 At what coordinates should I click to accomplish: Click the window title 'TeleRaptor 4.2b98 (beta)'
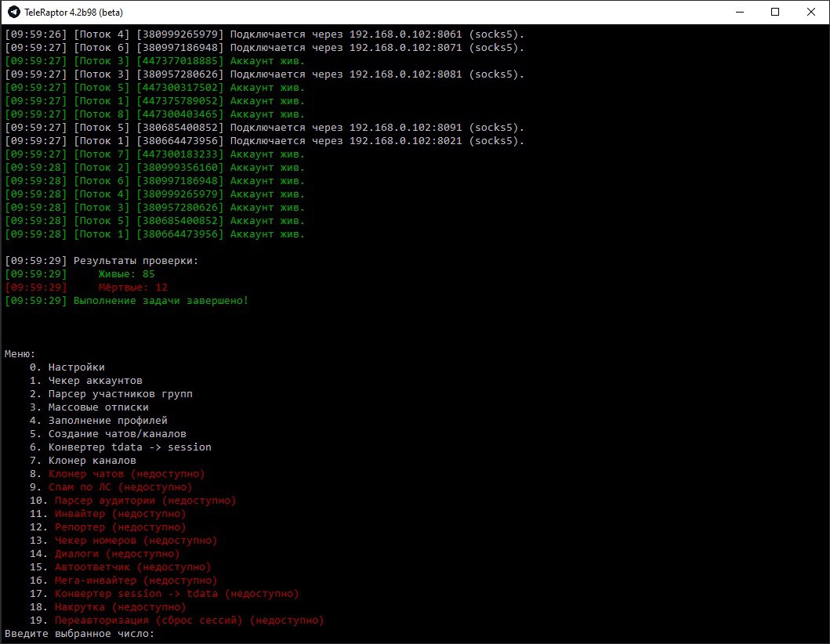74,13
